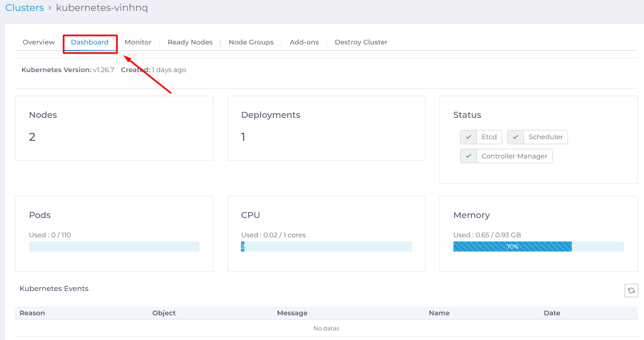The width and height of the screenshot is (644, 340).
Task: Click the Etcd status label
Action: click(489, 137)
